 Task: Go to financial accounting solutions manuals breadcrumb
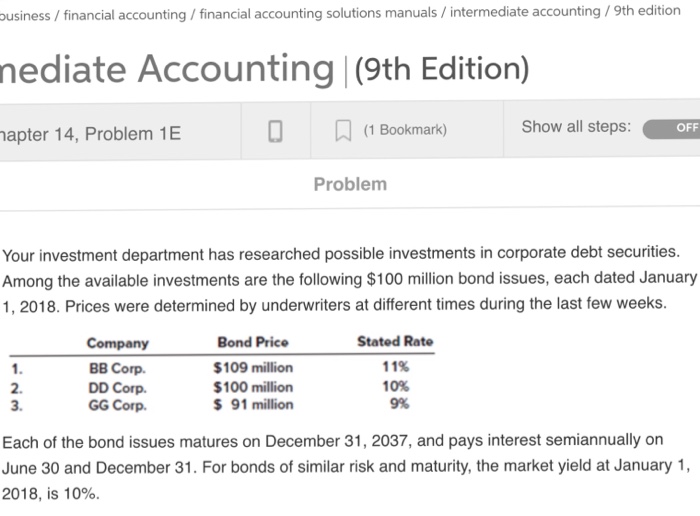coord(318,13)
